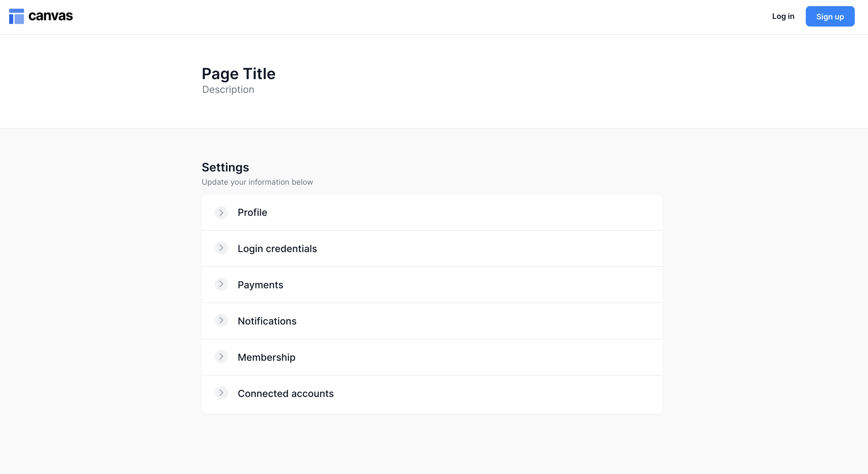Viewport: 868px width, 474px height.
Task: Select the Payments row label
Action: click(x=260, y=285)
